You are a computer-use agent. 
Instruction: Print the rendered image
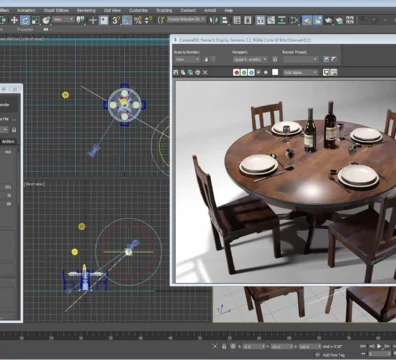pyautogui.click(x=198, y=72)
